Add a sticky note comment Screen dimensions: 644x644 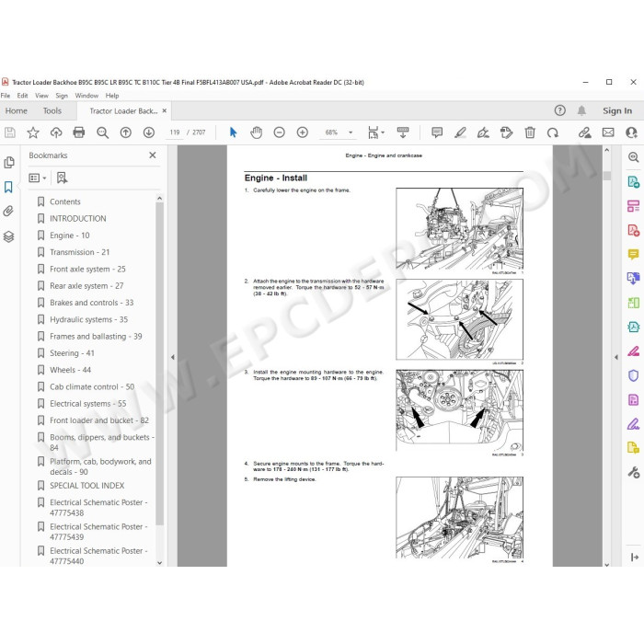click(437, 132)
